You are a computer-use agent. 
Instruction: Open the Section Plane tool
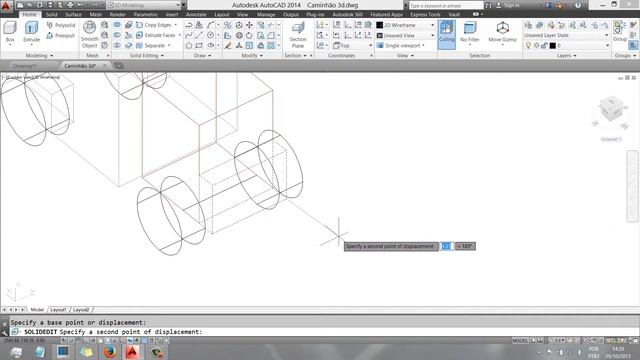pyautogui.click(x=298, y=35)
